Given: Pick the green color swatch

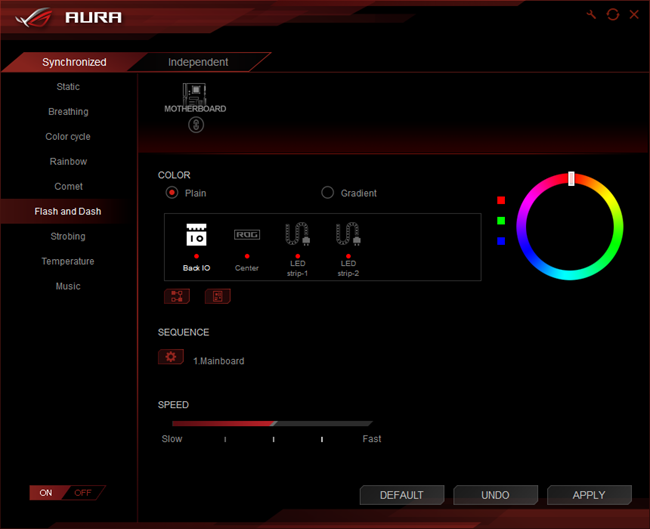Looking at the screenshot, I should pos(501,221).
